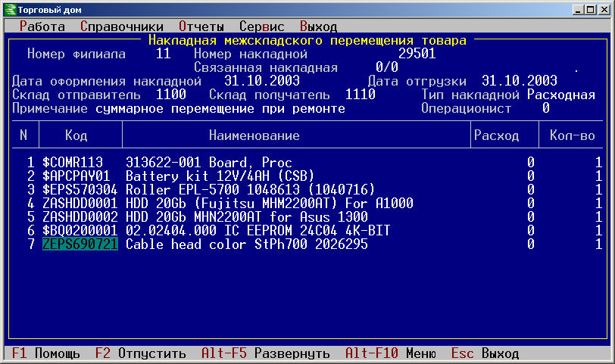Click the Кол-во column header

click(573, 135)
